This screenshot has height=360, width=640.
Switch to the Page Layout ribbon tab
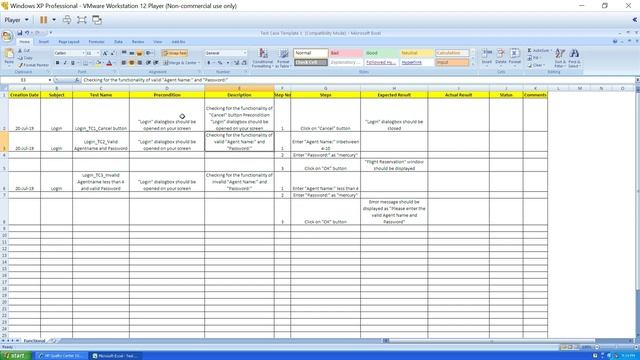69,42
